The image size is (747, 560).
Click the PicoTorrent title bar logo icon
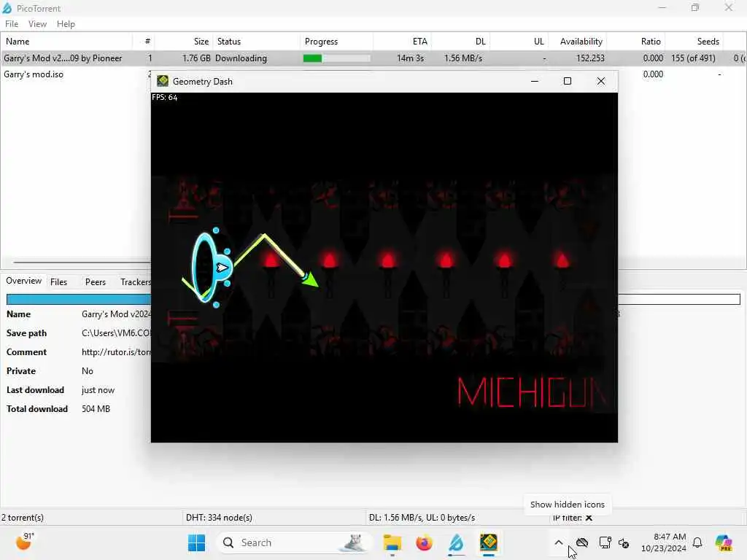click(7, 8)
